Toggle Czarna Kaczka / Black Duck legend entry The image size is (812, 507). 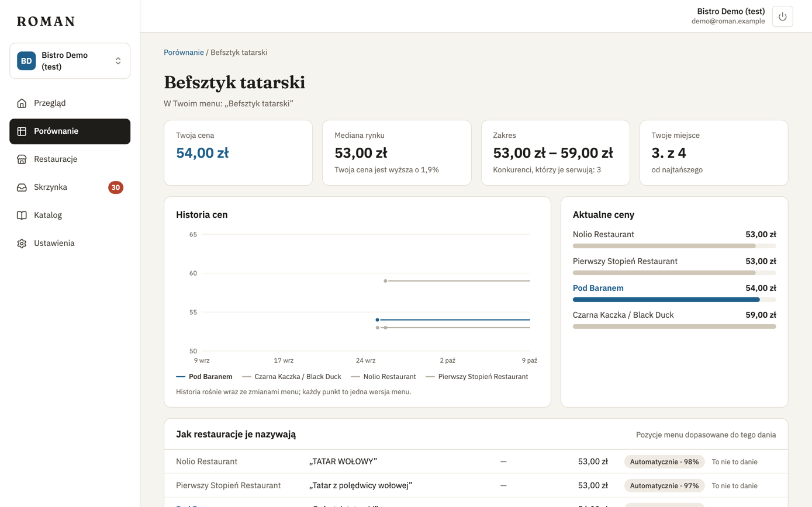[x=292, y=377]
